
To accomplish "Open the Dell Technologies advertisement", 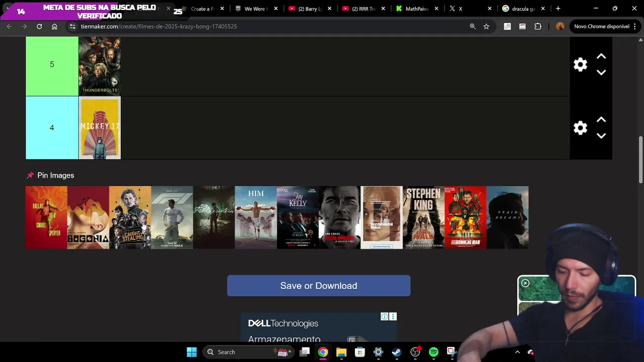I will click(x=318, y=327).
